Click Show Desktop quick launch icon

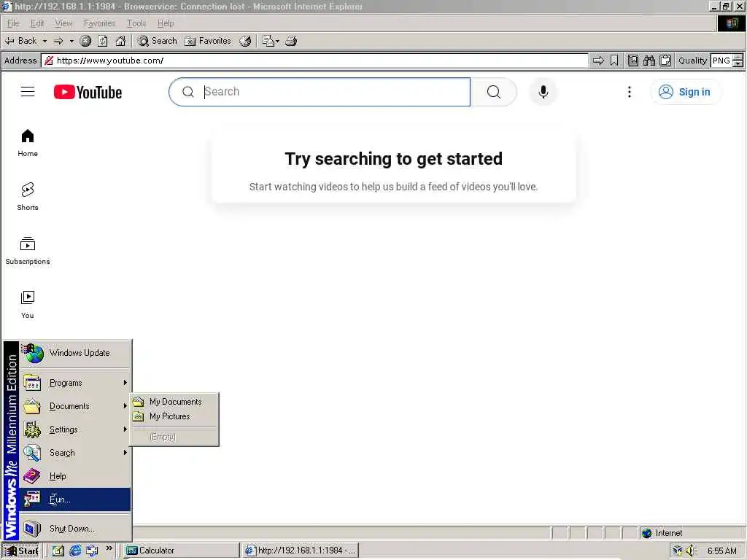[58, 551]
